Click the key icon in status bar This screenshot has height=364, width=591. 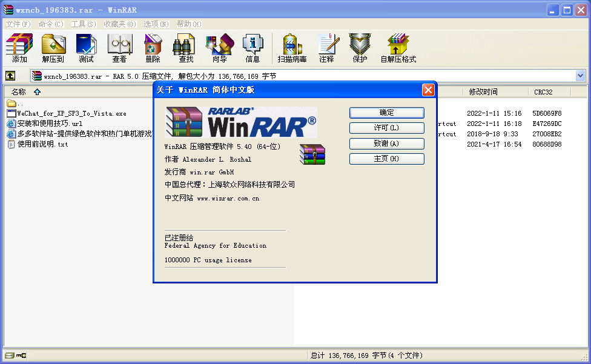(x=21, y=356)
